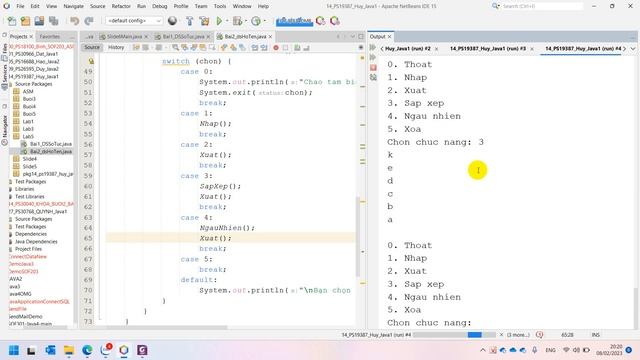
Task: Click the editor find selection magnifier icon
Action: point(176,48)
